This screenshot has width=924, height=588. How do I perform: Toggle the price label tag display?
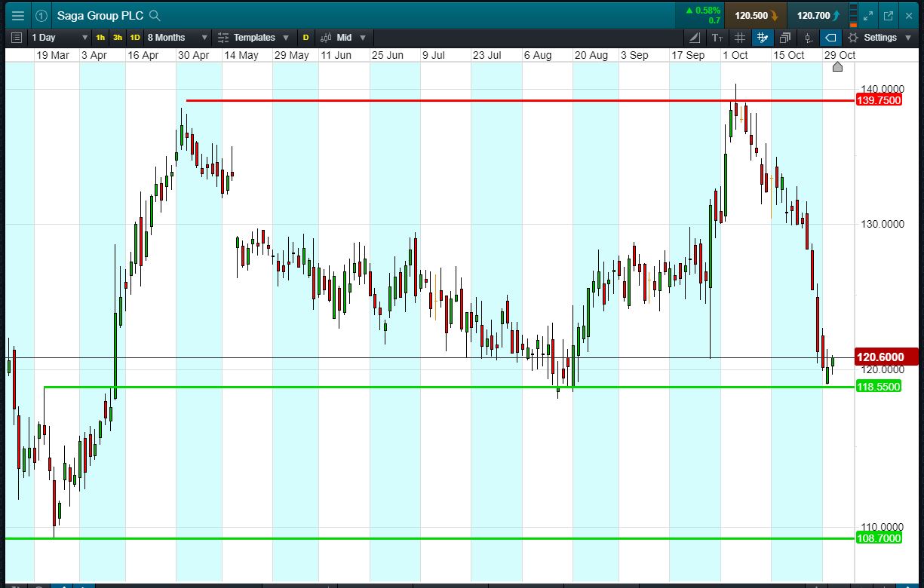click(x=830, y=38)
